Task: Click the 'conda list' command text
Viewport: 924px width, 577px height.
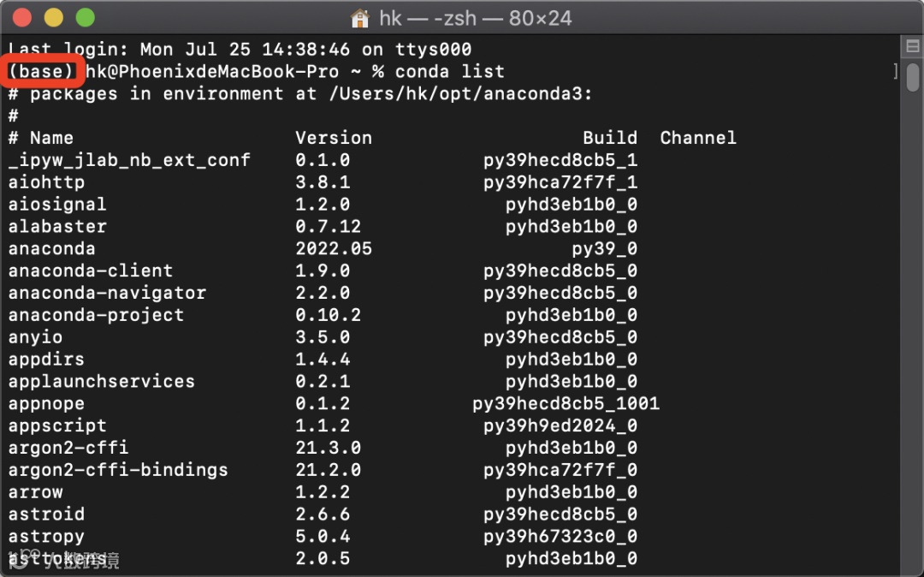Action: point(450,71)
